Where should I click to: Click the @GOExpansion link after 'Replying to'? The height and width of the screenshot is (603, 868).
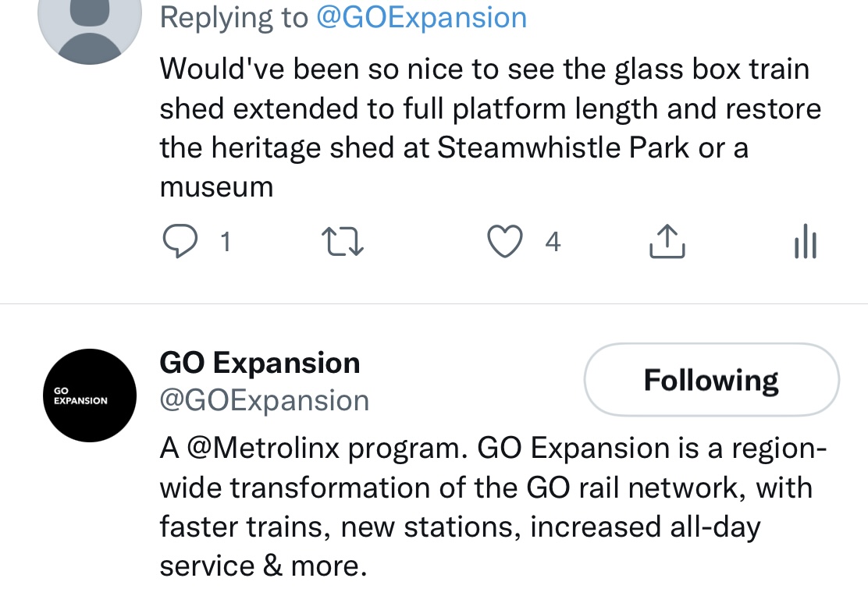421,17
